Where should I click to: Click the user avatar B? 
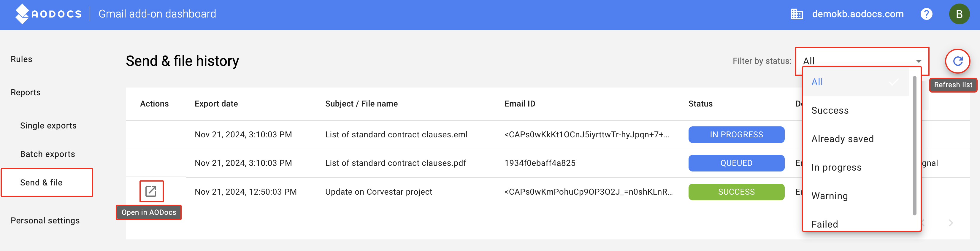[959, 14]
